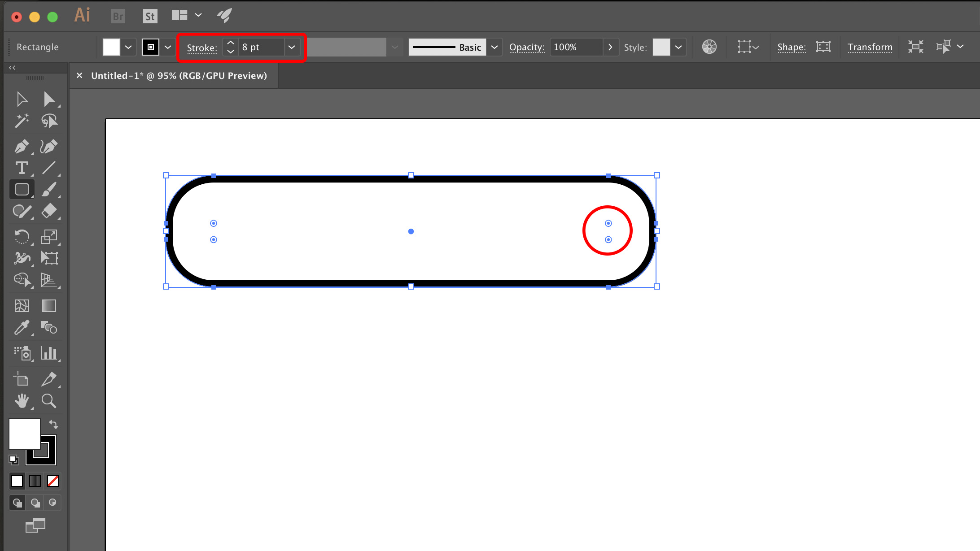The width and height of the screenshot is (980, 551).
Task: Select the Direct Selection tool
Action: tap(49, 99)
